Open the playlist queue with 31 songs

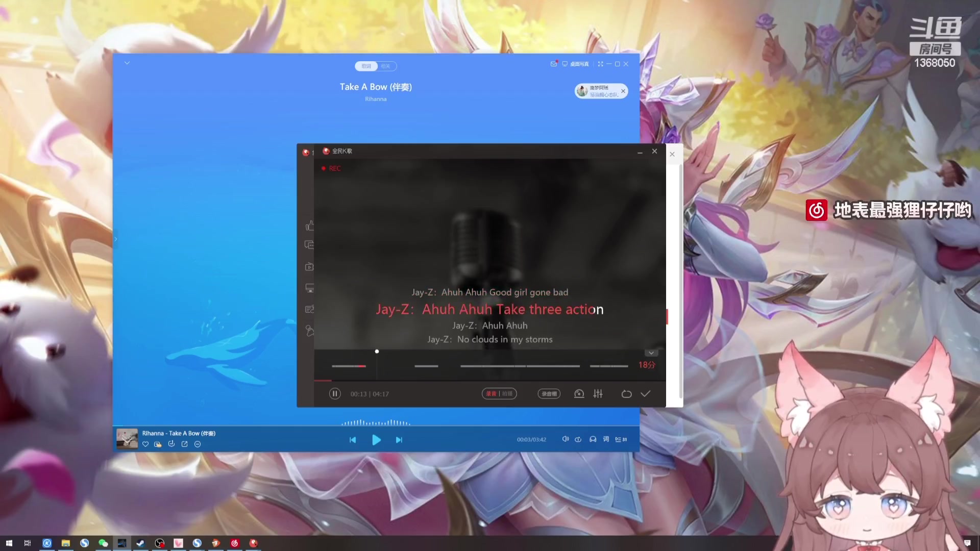coord(621,439)
